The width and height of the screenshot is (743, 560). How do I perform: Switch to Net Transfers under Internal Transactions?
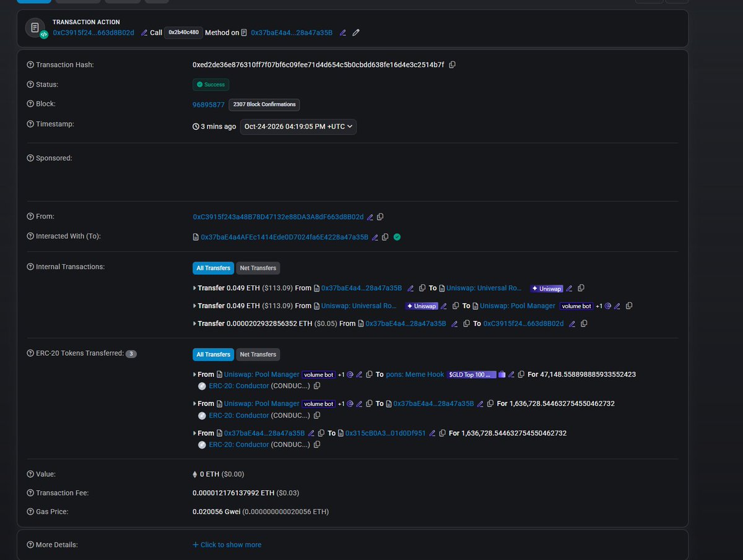(258, 269)
